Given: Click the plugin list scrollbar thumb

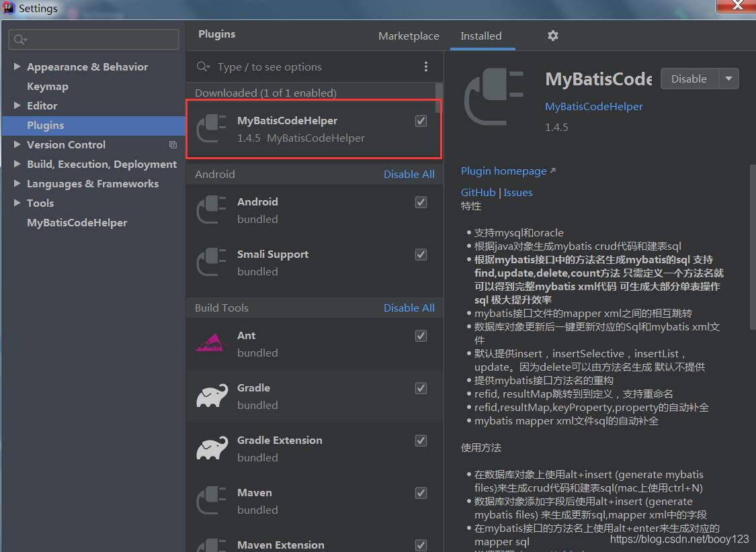Looking at the screenshot, I should coord(438,98).
